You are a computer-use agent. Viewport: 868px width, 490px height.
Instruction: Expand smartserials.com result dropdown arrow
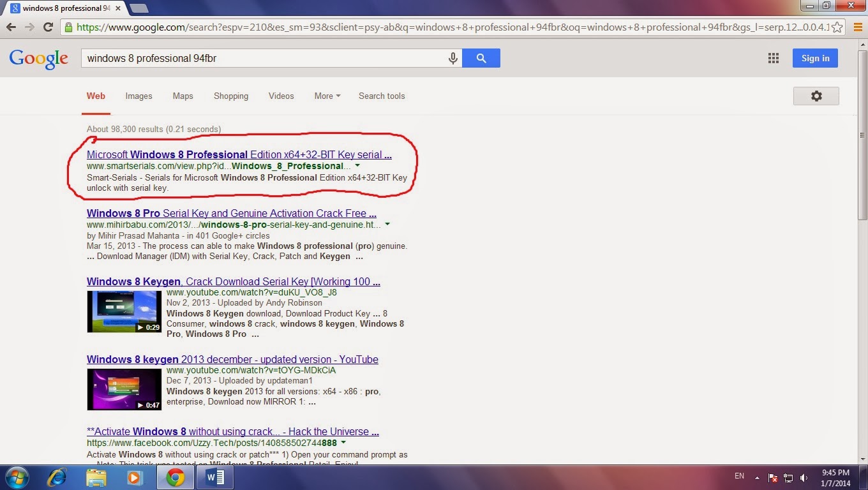[x=357, y=166]
